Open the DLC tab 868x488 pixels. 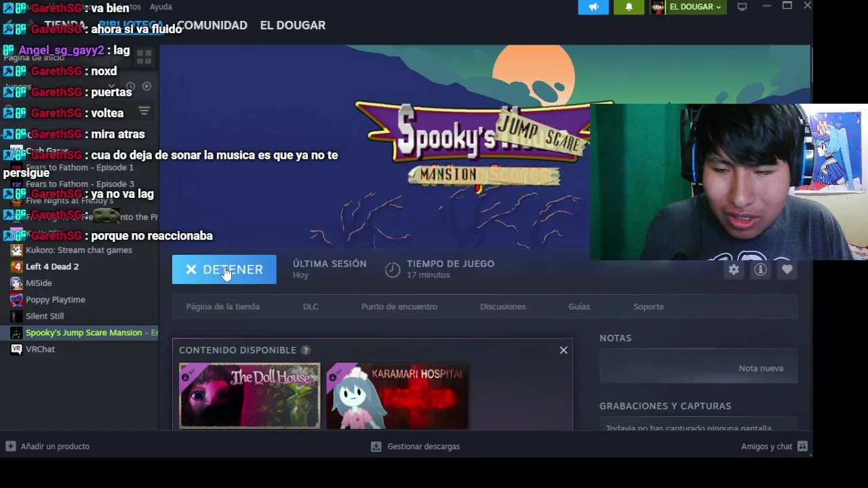pyautogui.click(x=311, y=306)
